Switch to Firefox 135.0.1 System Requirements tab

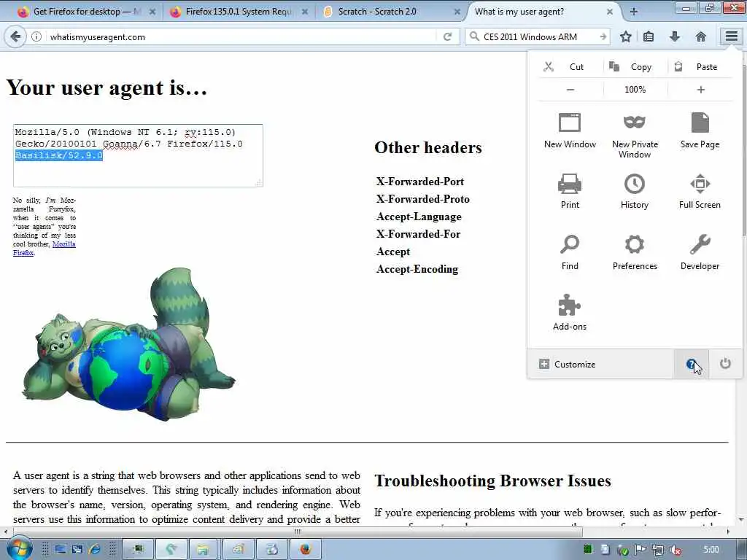coord(239,12)
